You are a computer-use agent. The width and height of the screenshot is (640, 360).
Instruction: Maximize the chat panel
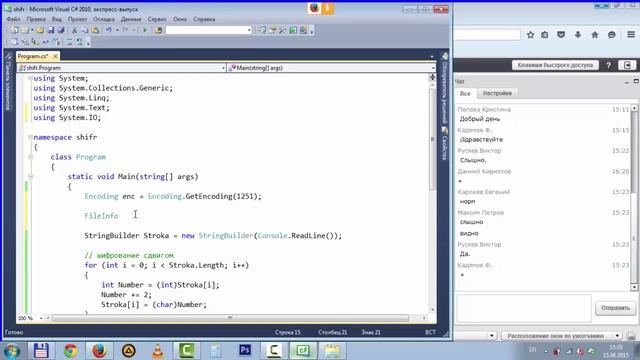[636, 81]
